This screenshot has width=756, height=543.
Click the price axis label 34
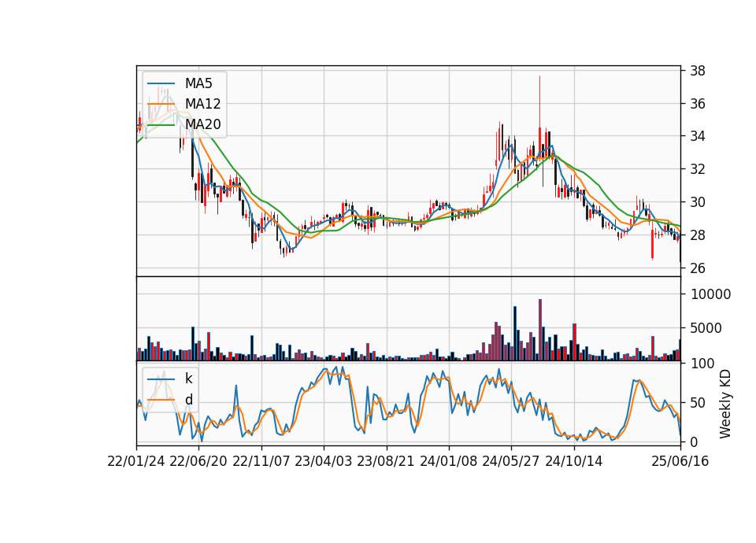698,136
